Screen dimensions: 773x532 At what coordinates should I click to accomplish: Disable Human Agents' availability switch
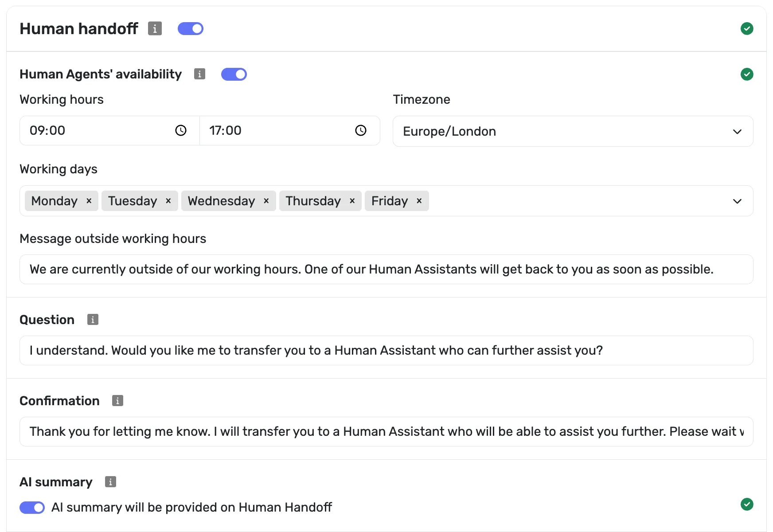[x=234, y=74]
